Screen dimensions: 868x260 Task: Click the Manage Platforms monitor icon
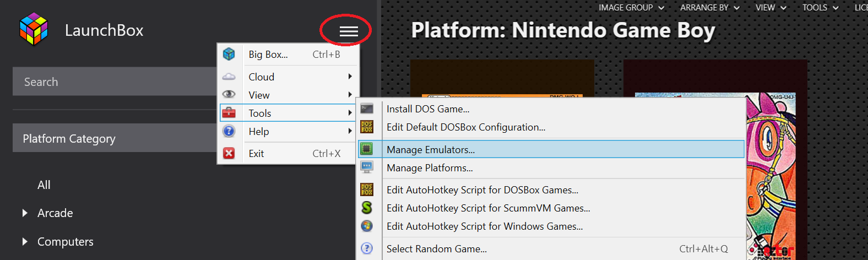[367, 167]
